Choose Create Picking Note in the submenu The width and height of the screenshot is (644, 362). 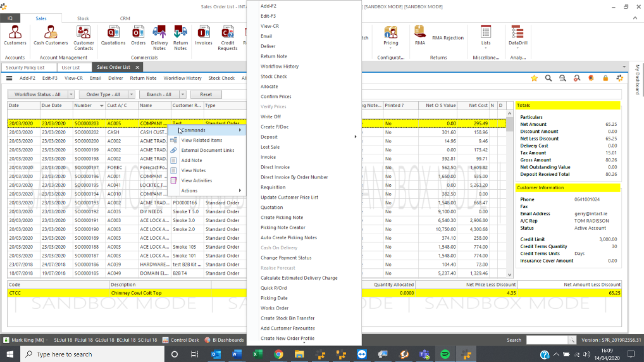point(282,218)
